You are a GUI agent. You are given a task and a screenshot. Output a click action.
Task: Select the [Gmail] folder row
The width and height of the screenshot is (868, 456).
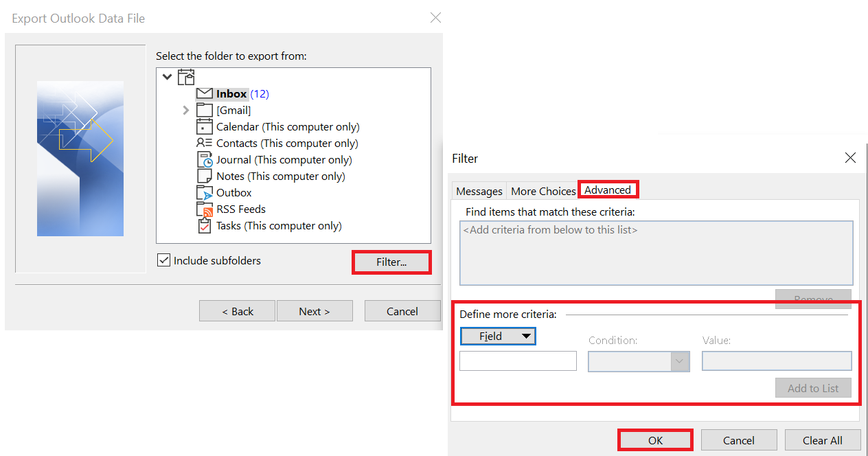point(224,110)
